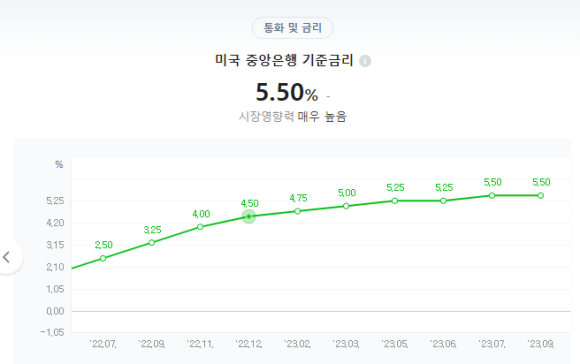Click the 5.50 data point for '23.07
Screen dimensions: 580x364
[492, 196]
